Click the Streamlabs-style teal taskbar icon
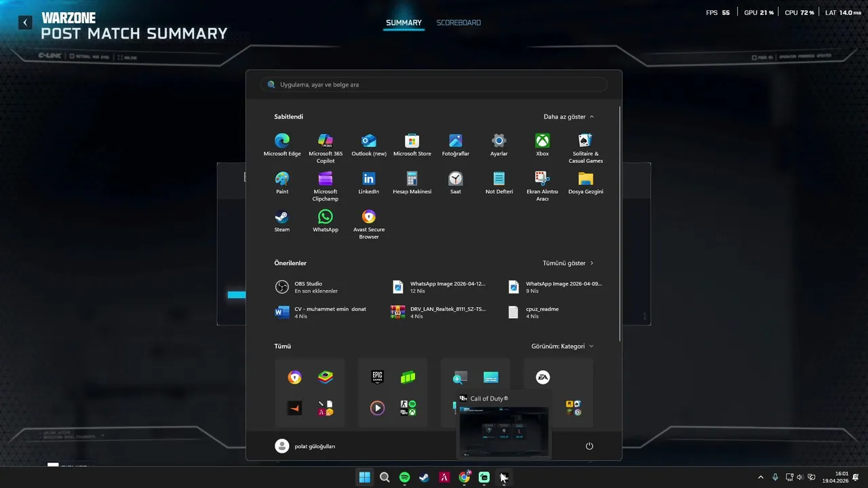 [x=484, y=477]
